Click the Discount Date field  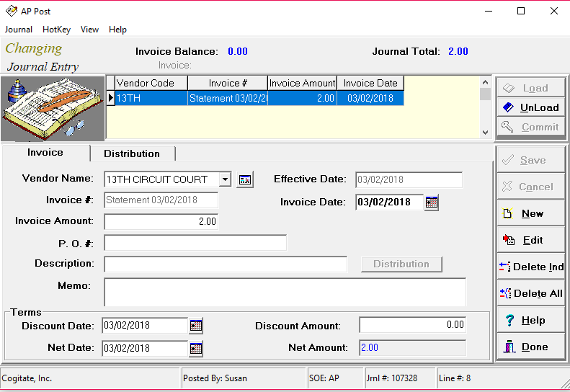pyautogui.click(x=145, y=326)
